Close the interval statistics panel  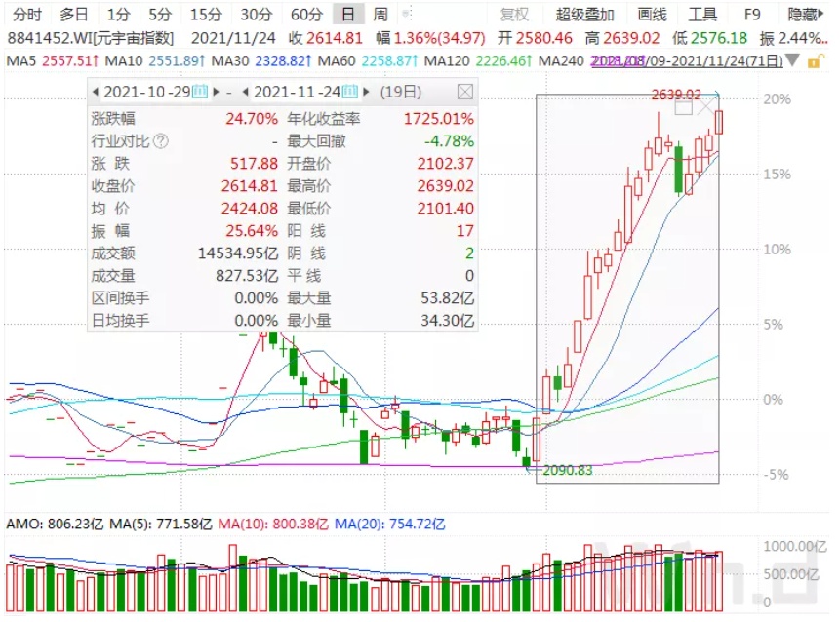point(465,92)
